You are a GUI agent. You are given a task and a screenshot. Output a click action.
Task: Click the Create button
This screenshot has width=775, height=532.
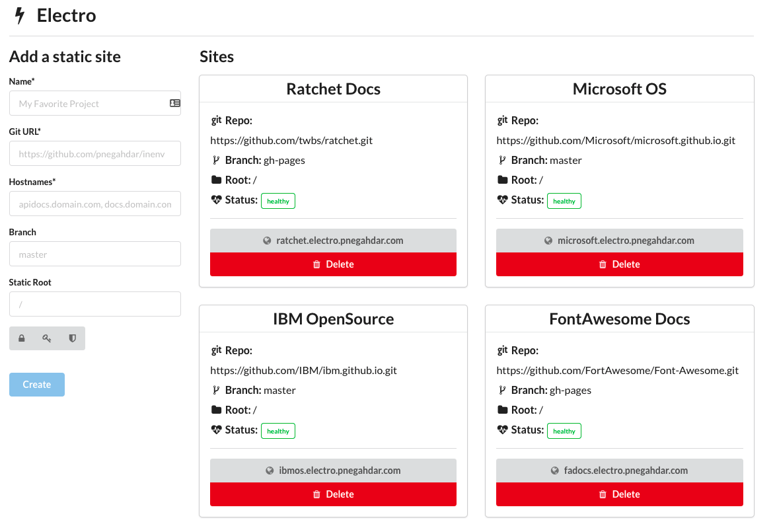click(36, 385)
